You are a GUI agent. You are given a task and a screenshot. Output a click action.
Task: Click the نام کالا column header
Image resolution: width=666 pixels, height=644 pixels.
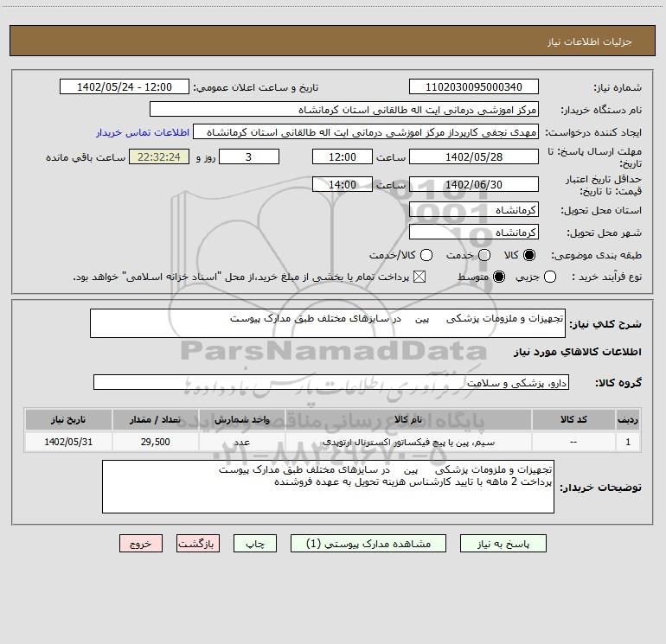coord(408,419)
